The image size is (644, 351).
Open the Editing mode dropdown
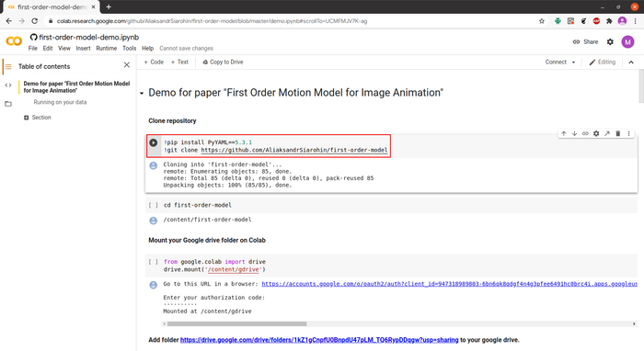tap(602, 62)
